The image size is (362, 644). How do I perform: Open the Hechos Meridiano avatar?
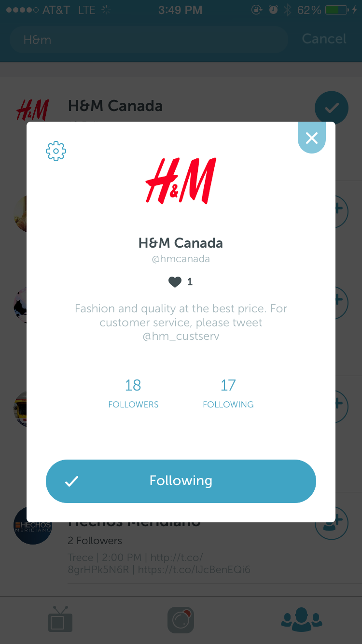click(33, 525)
